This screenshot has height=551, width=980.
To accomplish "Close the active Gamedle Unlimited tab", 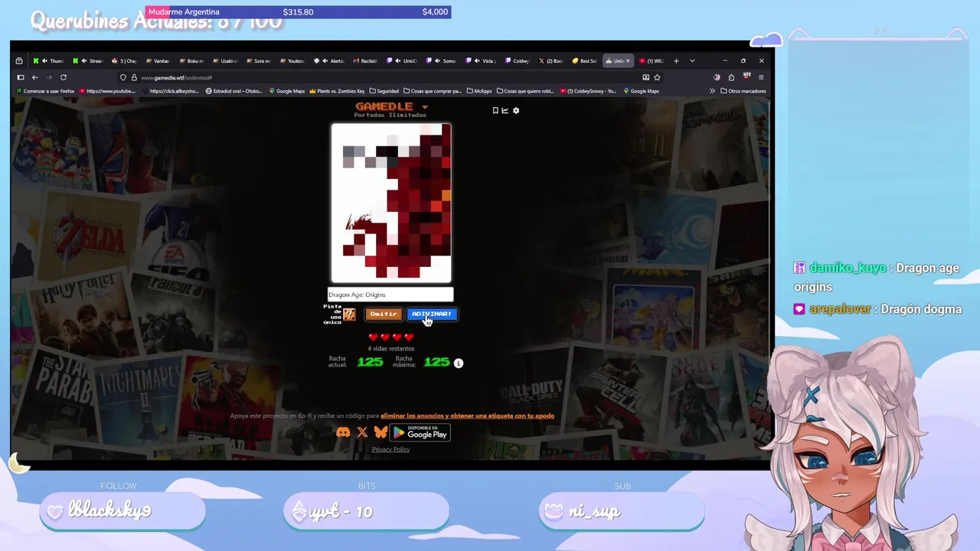I will (x=628, y=60).
